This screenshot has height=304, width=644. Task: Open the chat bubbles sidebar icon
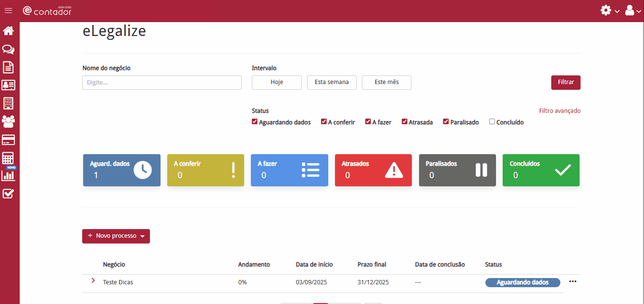click(x=8, y=49)
